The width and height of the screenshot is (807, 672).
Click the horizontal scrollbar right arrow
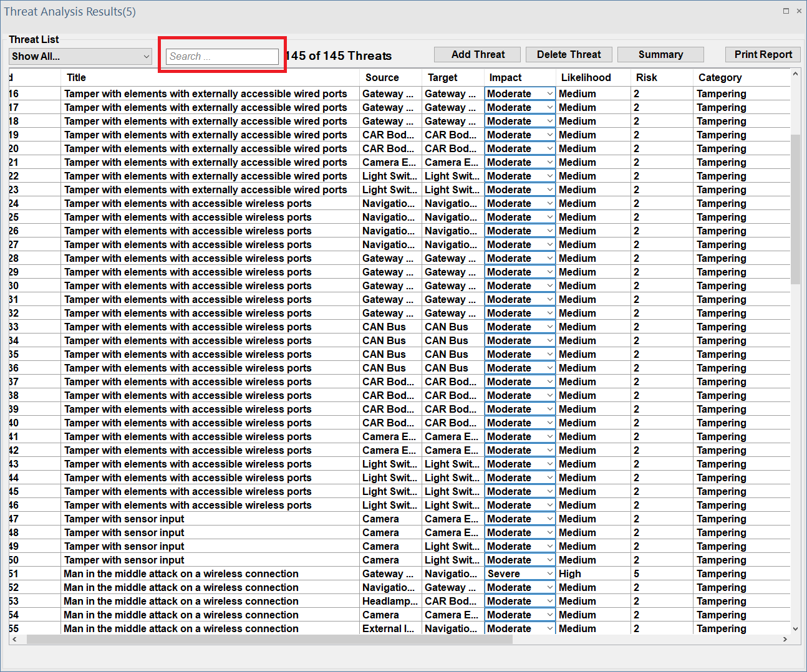tap(785, 640)
